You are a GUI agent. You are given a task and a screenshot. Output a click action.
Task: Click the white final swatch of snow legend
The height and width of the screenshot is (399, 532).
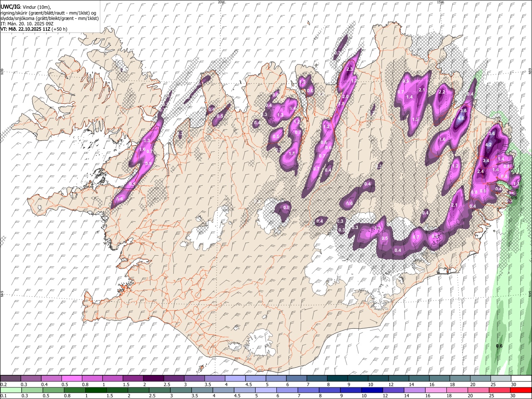click(521, 379)
